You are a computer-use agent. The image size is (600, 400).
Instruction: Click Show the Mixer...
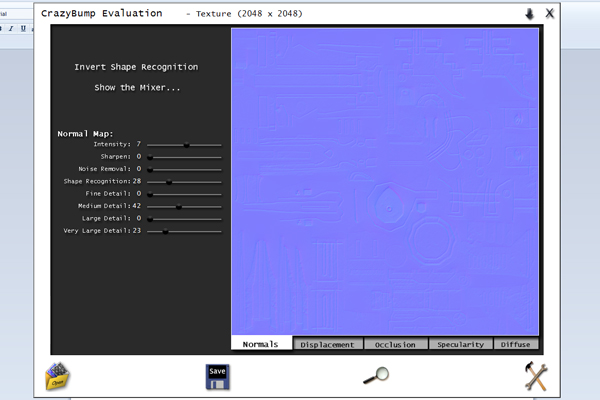pos(137,88)
